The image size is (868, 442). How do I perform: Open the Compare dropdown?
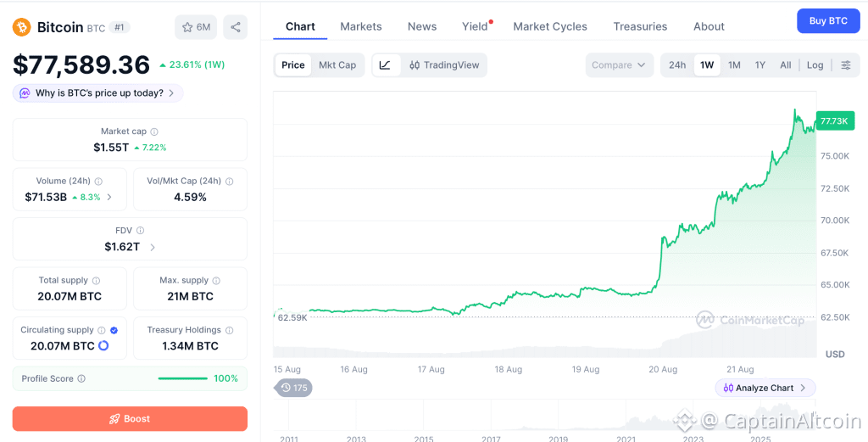619,64
